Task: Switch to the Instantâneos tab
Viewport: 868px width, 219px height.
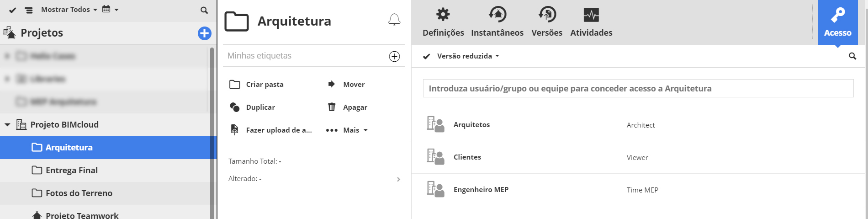Action: [x=497, y=22]
